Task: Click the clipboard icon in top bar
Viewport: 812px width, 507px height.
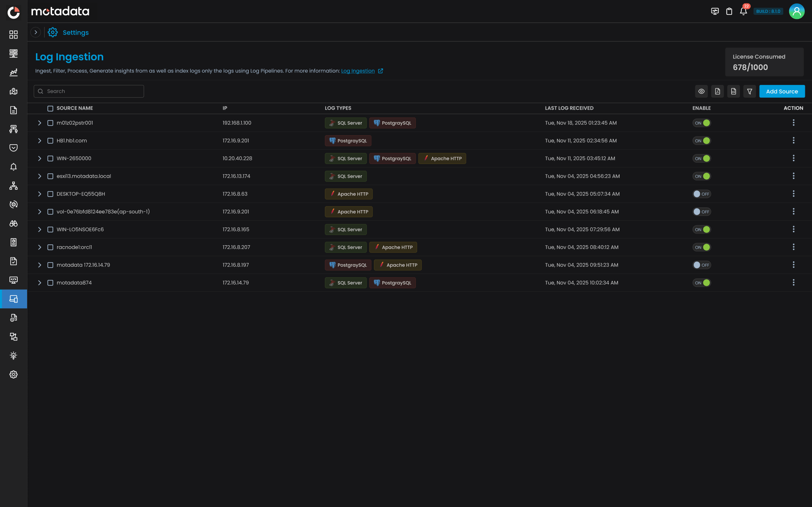Action: click(729, 11)
